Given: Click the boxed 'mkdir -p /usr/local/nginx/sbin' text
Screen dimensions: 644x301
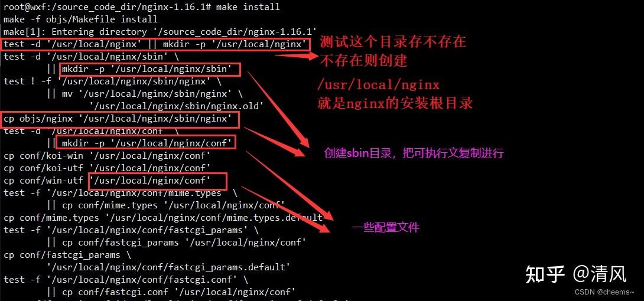Looking at the screenshot, I should pos(150,69).
